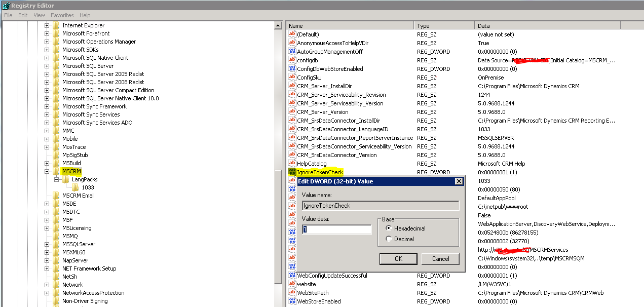Click the LangPacks folder icon

coord(66,179)
